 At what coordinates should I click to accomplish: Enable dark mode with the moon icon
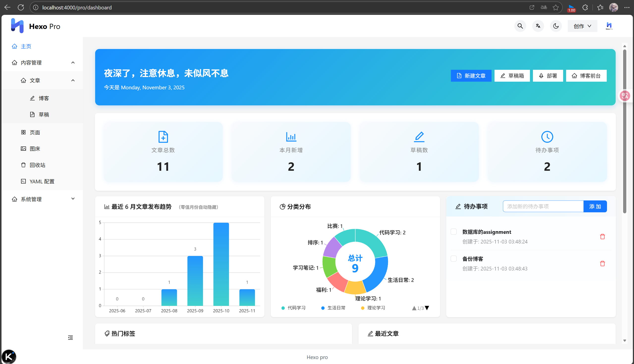click(556, 26)
